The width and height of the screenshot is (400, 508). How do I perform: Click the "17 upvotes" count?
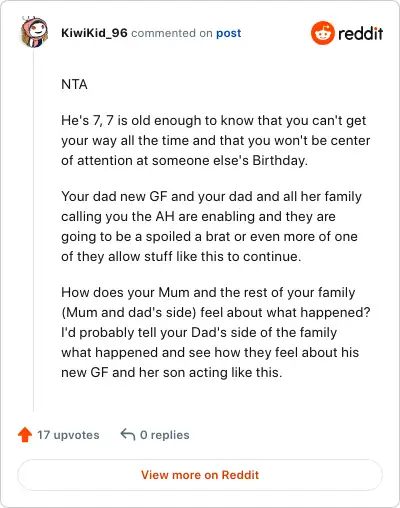[68, 435]
